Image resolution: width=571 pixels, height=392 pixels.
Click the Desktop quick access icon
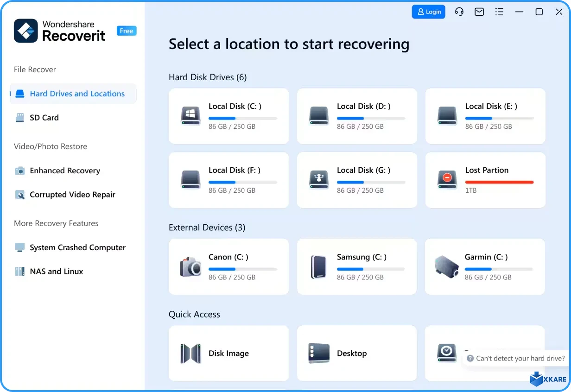coord(319,353)
